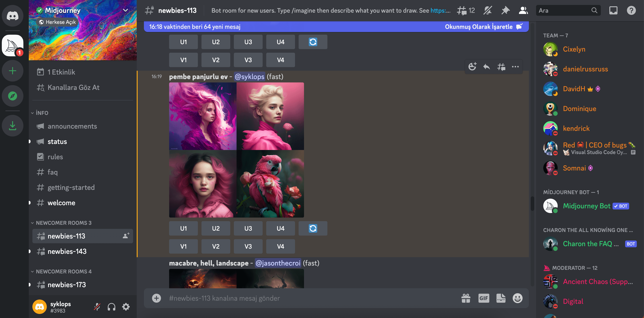This screenshot has width=644, height=318.
Task: Click the chat area scrollbar thumb
Action: point(532,204)
